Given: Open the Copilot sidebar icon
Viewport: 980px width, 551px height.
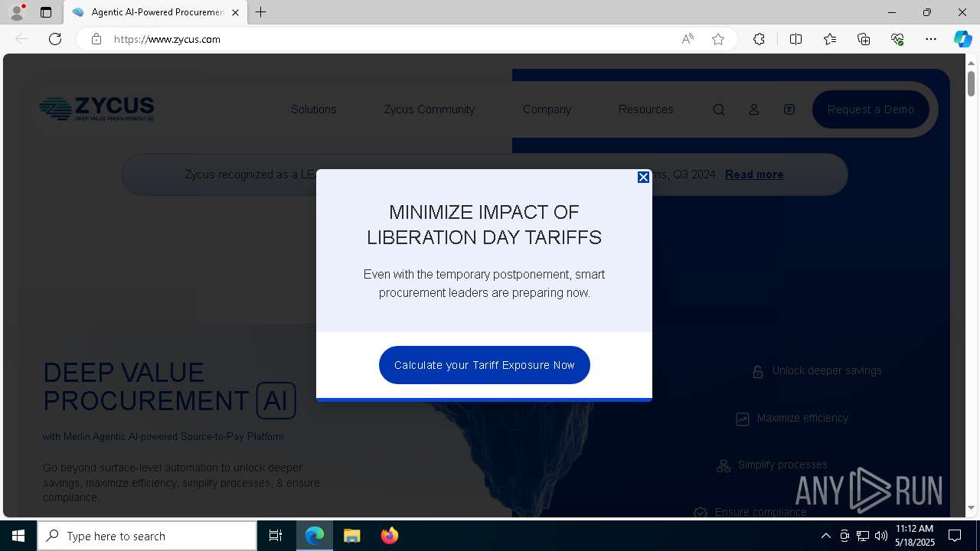Looking at the screenshot, I should (x=962, y=39).
